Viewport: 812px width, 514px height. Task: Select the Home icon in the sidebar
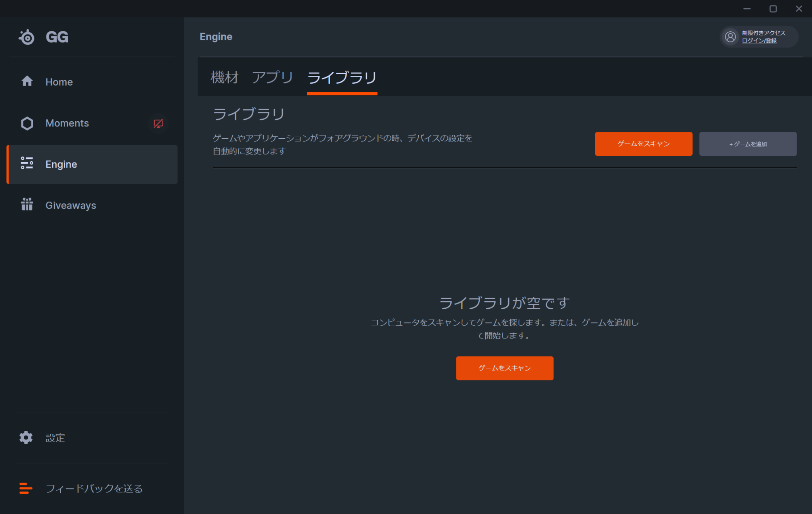[27, 82]
